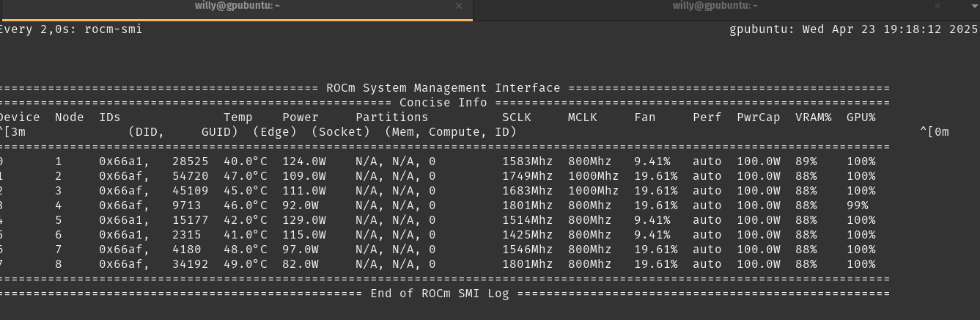
Task: Click the timestamp Wed Apr 23 19:18:12 2025
Action: click(x=890, y=29)
